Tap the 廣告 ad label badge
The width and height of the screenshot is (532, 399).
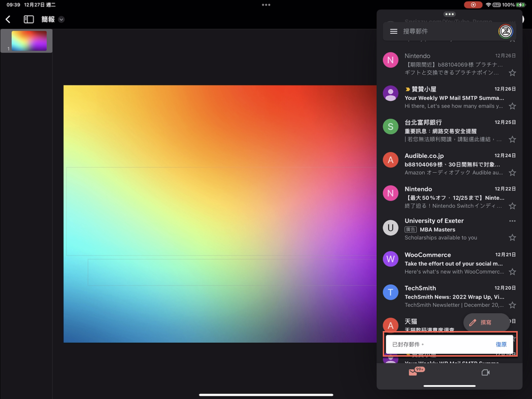coord(410,230)
